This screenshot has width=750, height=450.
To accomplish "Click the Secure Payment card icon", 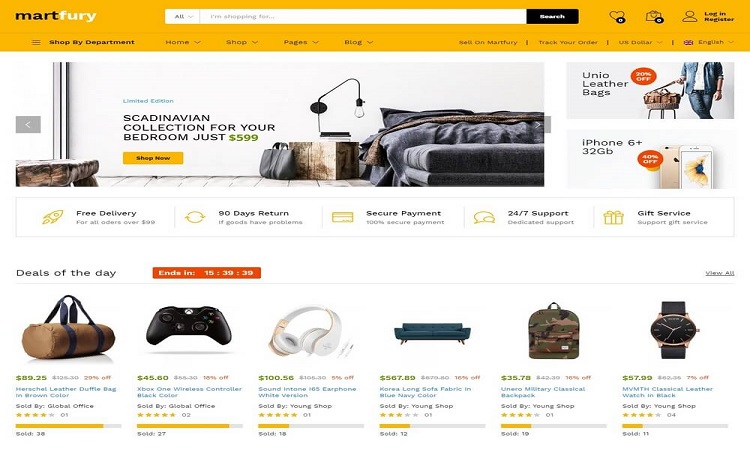I will click(342, 217).
